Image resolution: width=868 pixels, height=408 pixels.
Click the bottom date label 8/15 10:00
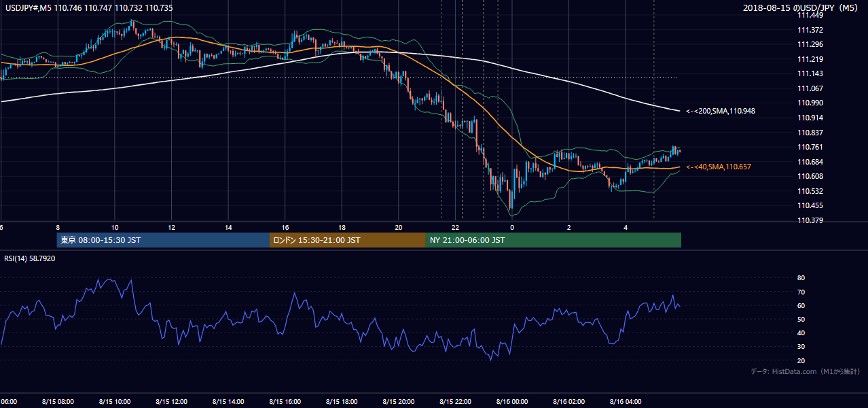pos(114,401)
